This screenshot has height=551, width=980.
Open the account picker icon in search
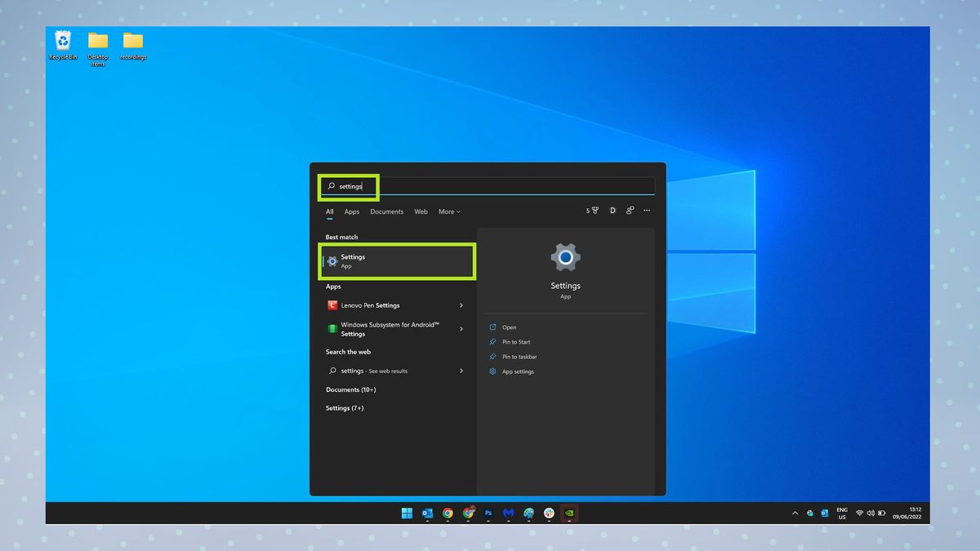(630, 211)
